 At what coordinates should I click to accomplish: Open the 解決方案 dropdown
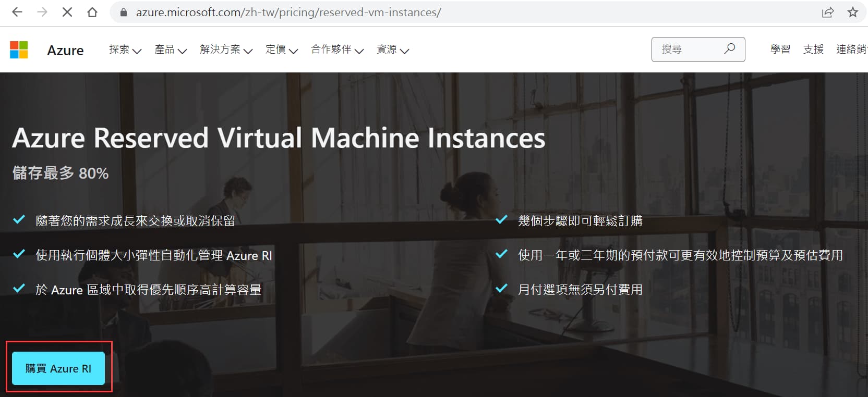tap(226, 49)
